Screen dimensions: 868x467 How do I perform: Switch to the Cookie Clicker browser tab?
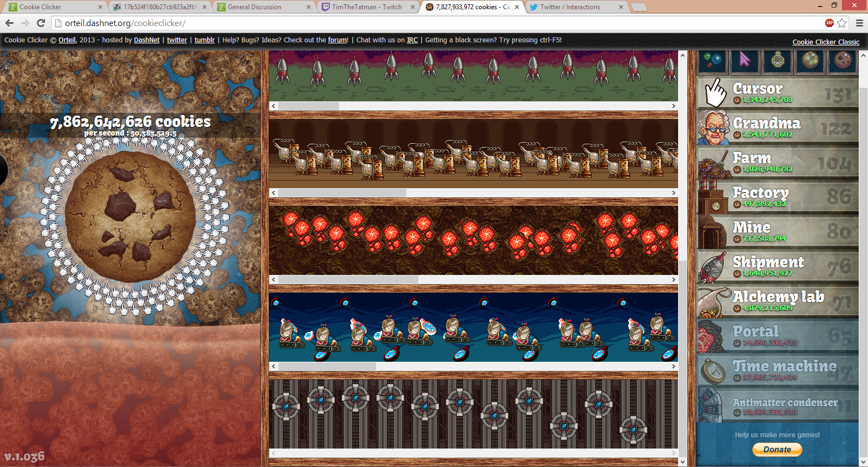click(54, 7)
